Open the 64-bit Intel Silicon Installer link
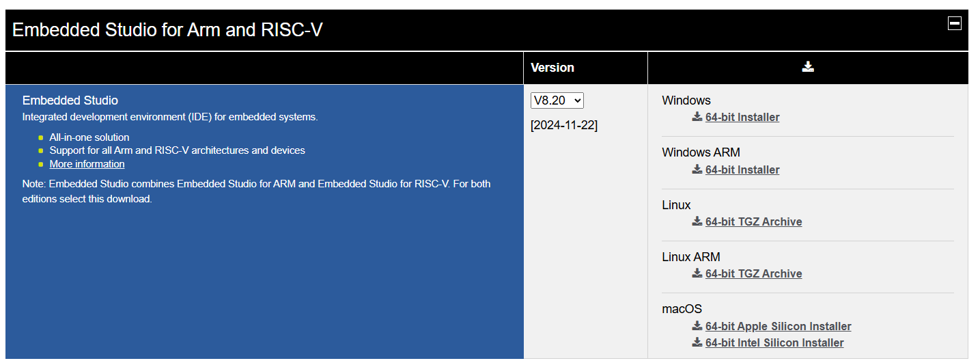Viewport: 980px width, 363px height. point(774,342)
